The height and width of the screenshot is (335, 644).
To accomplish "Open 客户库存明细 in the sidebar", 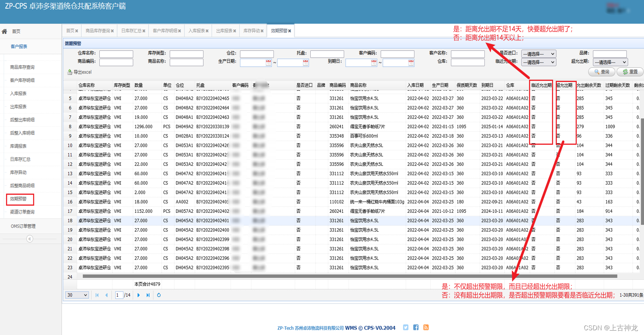I will click(22, 80).
